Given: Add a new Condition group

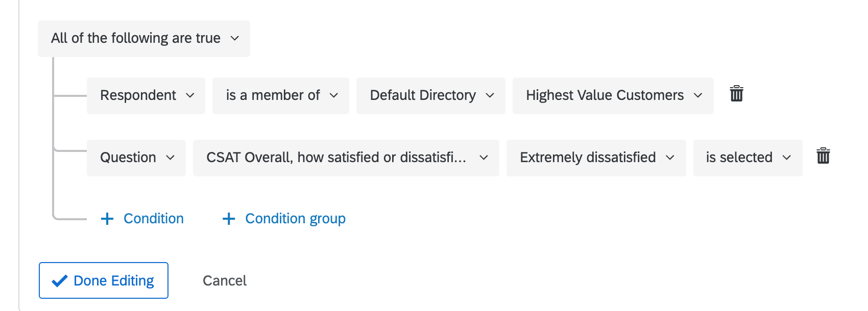Looking at the screenshot, I should (x=284, y=219).
